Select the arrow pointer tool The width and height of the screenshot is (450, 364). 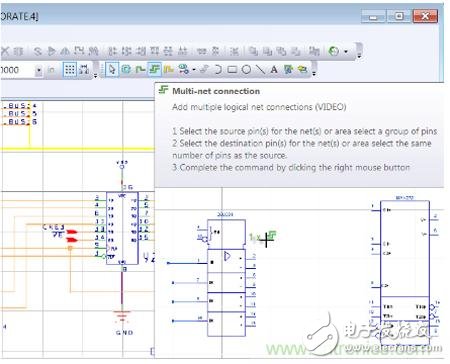(112, 70)
